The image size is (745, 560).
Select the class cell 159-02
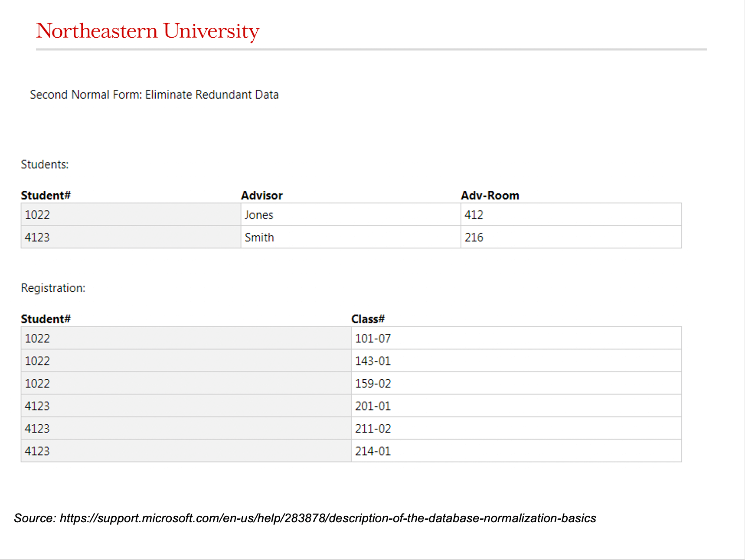[516, 383]
